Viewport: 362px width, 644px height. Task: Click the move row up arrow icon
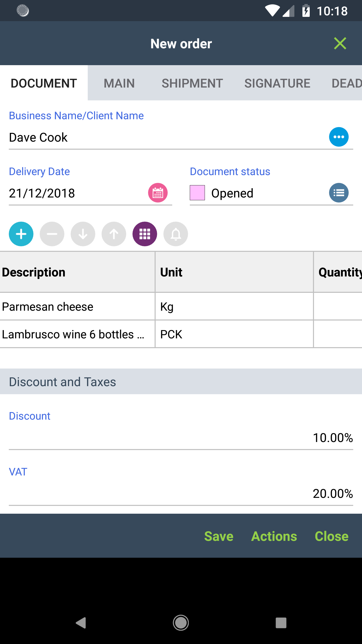pyautogui.click(x=114, y=234)
